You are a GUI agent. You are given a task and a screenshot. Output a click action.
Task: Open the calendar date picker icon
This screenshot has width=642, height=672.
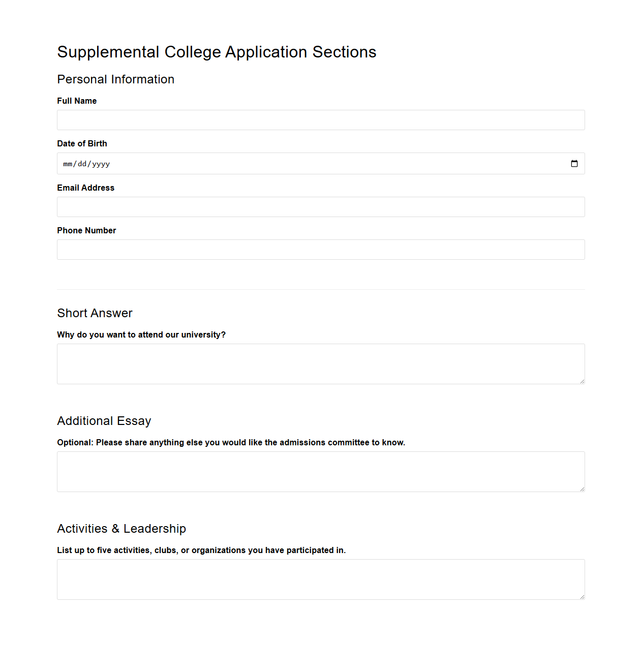(x=574, y=164)
